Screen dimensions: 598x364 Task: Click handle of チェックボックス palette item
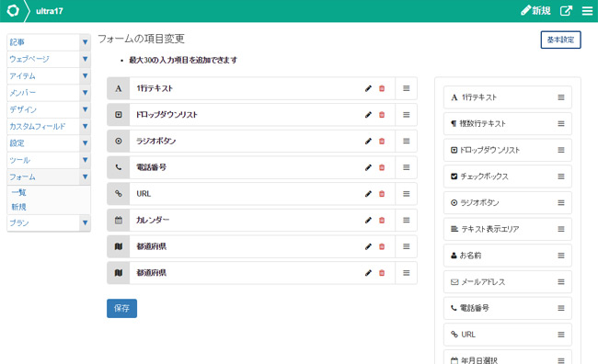[x=561, y=176]
